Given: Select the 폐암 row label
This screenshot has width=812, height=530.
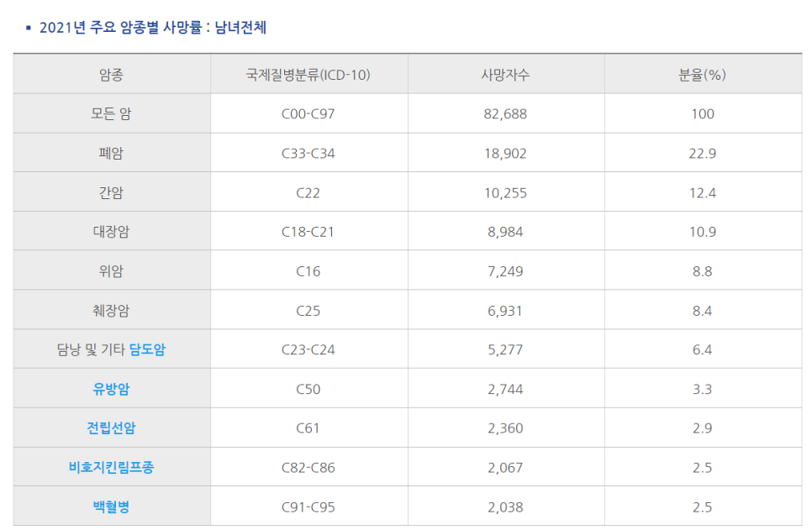Looking at the screenshot, I should point(111,153).
